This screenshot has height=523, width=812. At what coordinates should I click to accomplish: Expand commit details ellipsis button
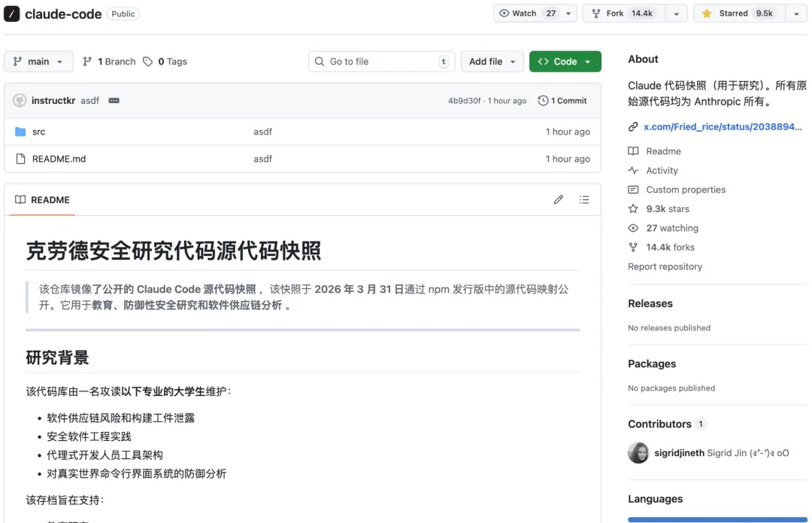tap(114, 101)
